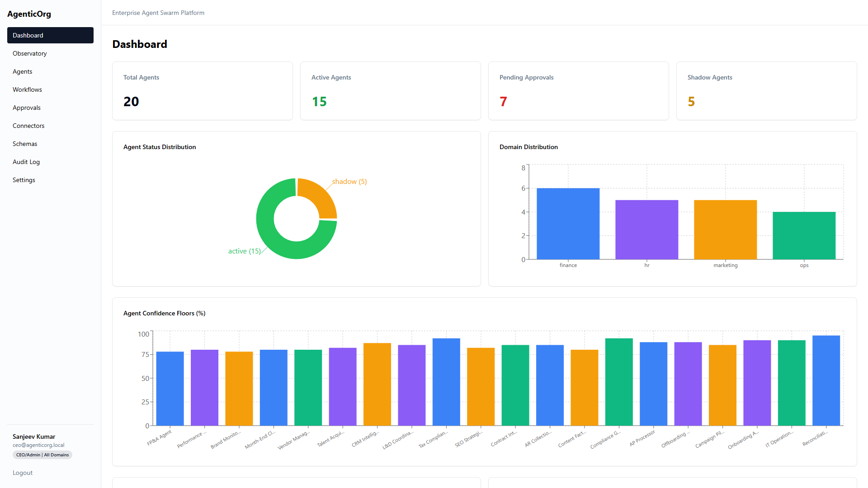
Task: Select the Dashboard sidebar item
Action: [x=50, y=35]
